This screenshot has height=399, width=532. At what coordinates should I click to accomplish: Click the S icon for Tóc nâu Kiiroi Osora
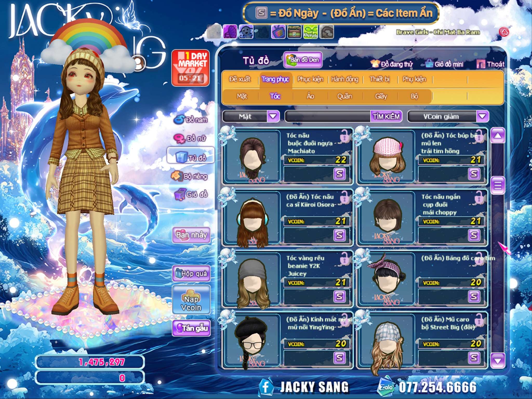click(x=340, y=235)
